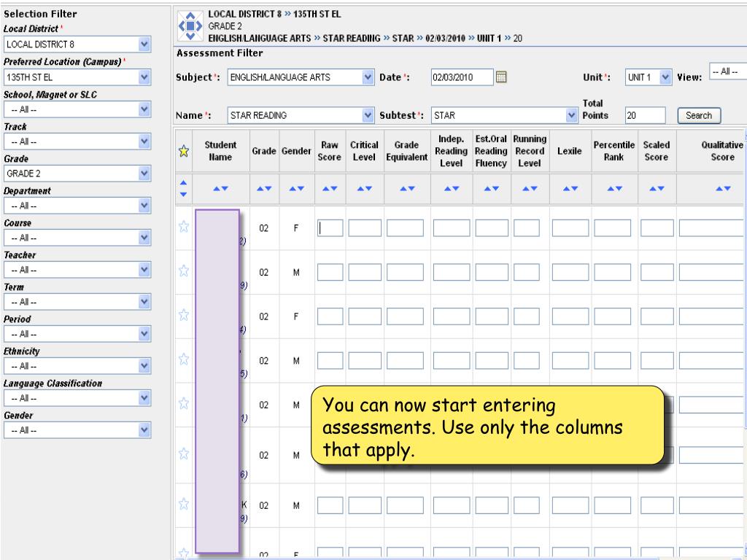Sort Grade Equivalent column

(407, 189)
